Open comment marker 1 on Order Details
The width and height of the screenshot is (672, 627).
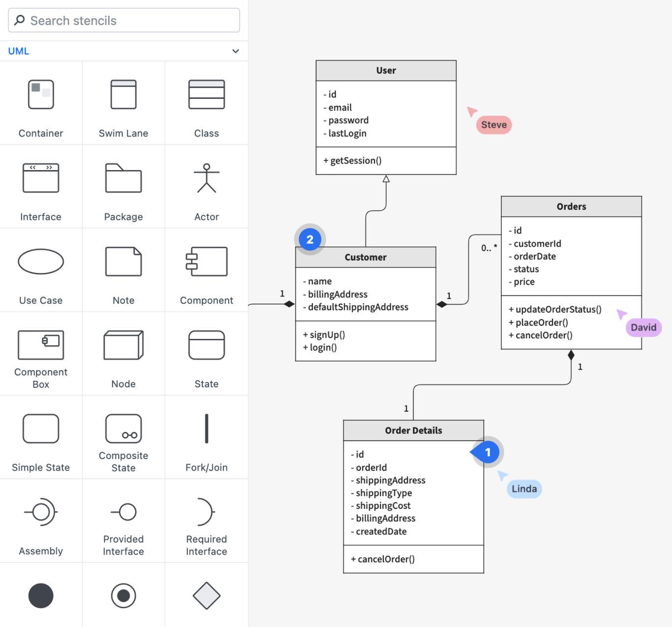tap(487, 451)
